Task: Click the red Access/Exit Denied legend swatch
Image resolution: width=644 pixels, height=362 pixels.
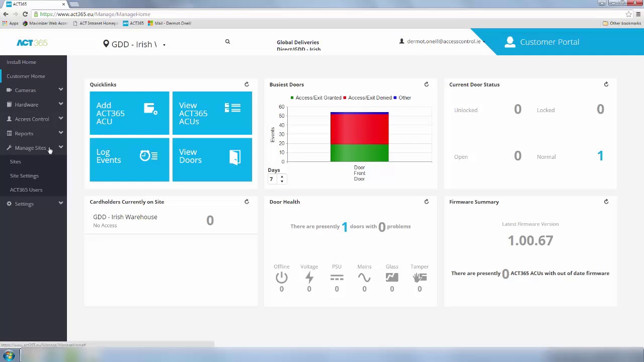Action: click(345, 98)
